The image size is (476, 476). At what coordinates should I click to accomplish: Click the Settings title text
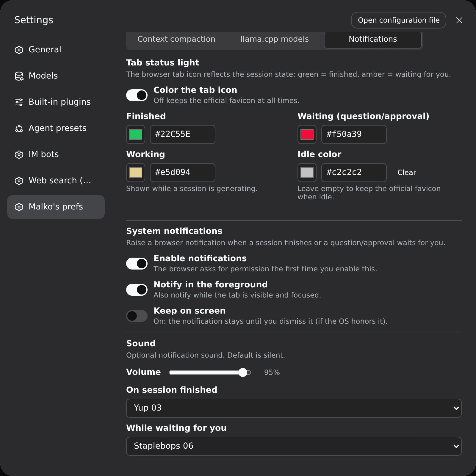[x=34, y=20]
